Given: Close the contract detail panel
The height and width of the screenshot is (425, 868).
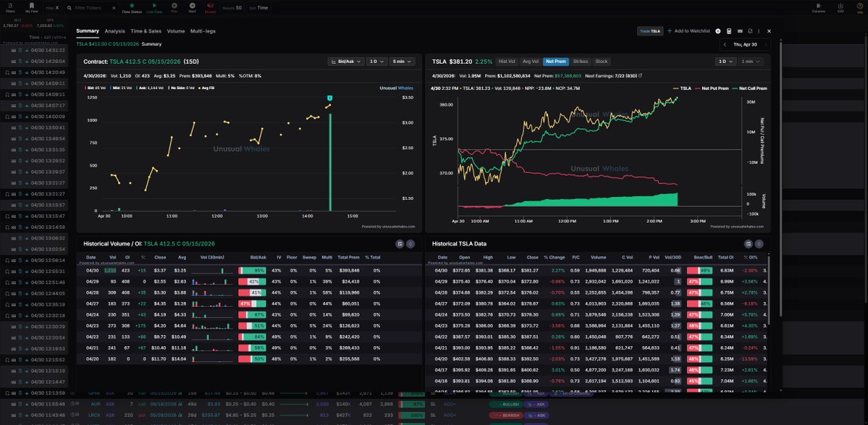Looking at the screenshot, I should (x=769, y=32).
